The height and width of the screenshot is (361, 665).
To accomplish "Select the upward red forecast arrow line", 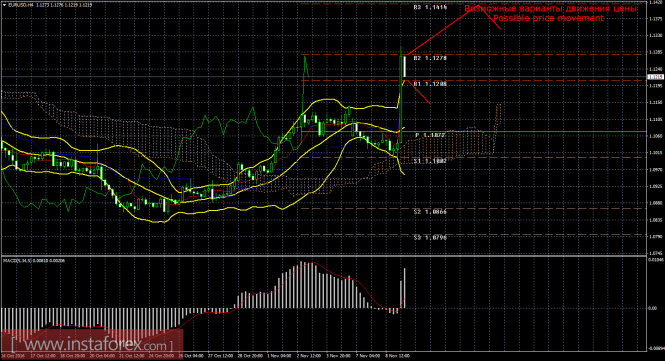I will [x=441, y=30].
